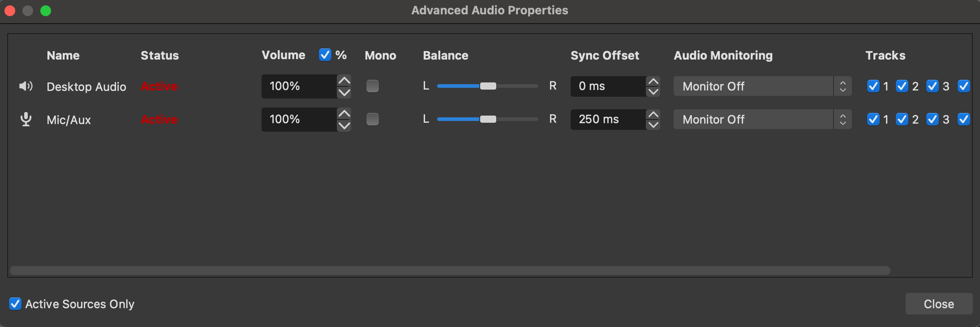This screenshot has width=980, height=327.
Task: Increase Mic/Aux sync offset with up arrow
Action: click(x=653, y=115)
